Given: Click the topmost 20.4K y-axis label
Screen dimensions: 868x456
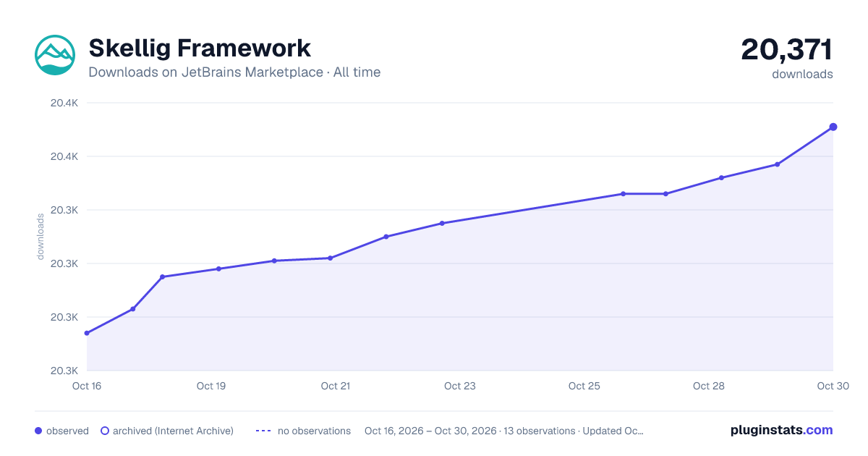Looking at the screenshot, I should pos(64,103).
